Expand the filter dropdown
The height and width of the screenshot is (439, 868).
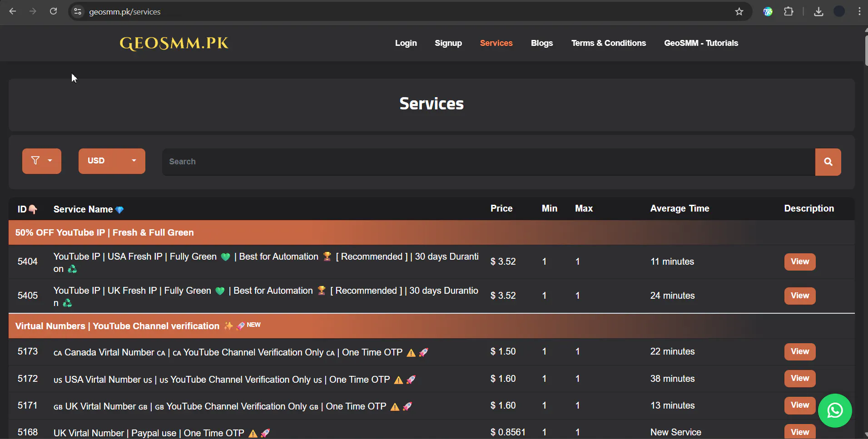42,161
